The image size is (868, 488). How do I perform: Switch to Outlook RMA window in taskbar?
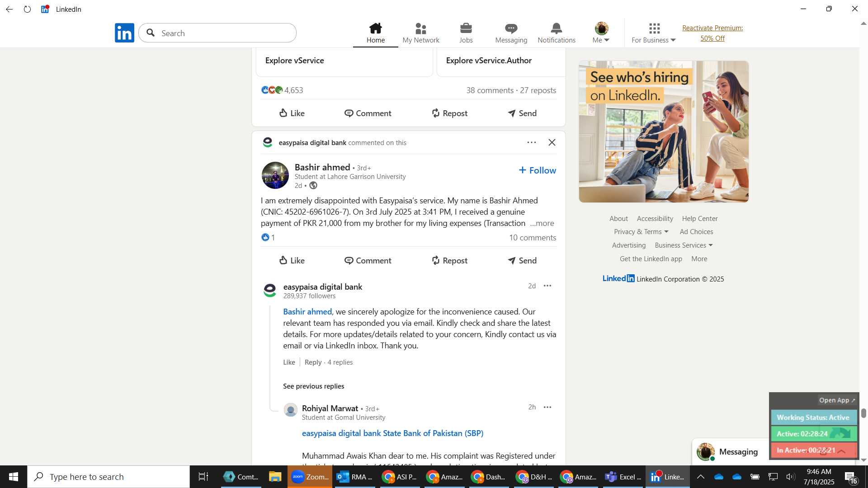click(x=355, y=477)
